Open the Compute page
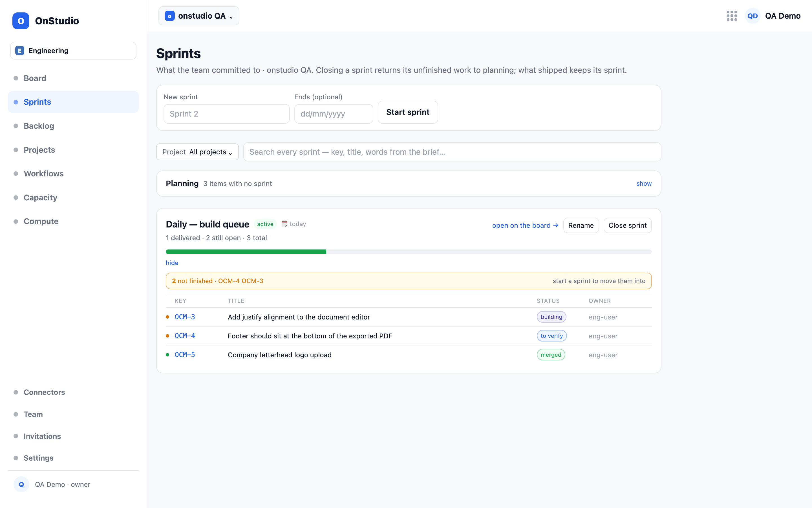Viewport: 812px width, 508px height. coord(73,222)
